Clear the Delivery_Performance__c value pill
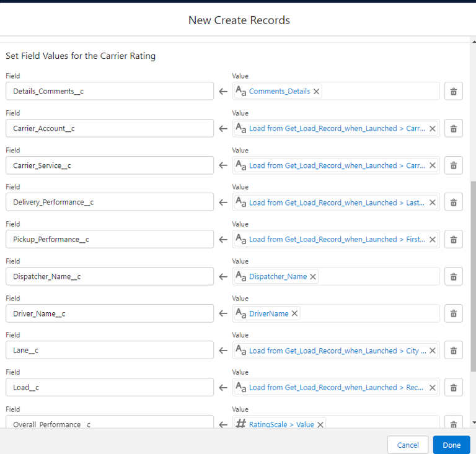The height and width of the screenshot is (454, 476). (x=433, y=203)
